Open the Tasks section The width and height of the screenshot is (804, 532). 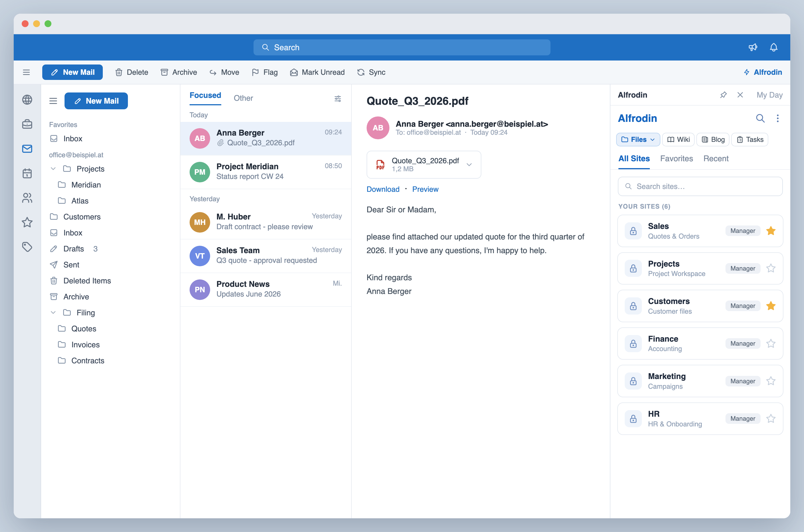tap(750, 140)
